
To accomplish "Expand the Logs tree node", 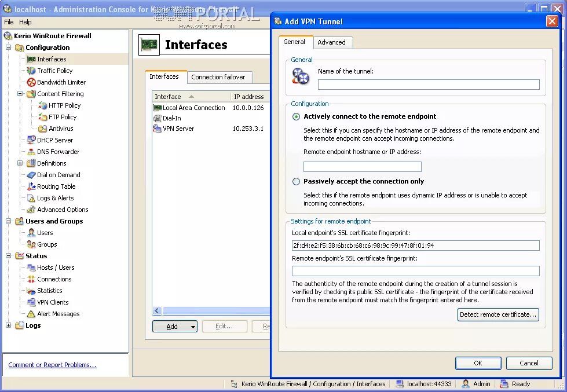I will tap(9, 325).
